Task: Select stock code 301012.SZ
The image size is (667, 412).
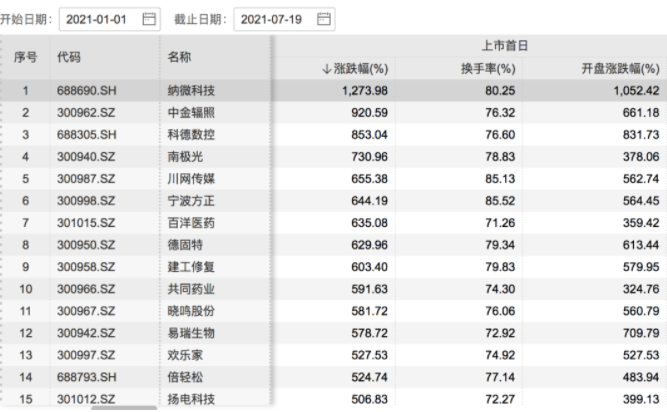Action: pyautogui.click(x=86, y=399)
